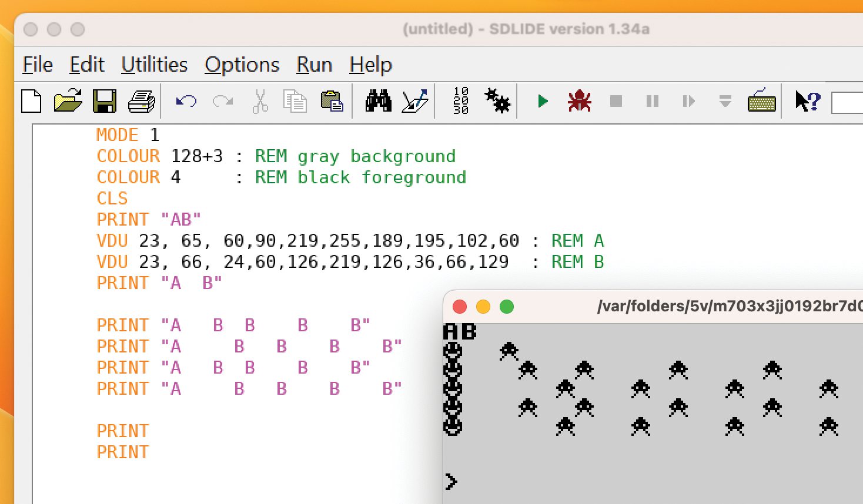Open the Utilities menu
This screenshot has width=863, height=504.
155,65
